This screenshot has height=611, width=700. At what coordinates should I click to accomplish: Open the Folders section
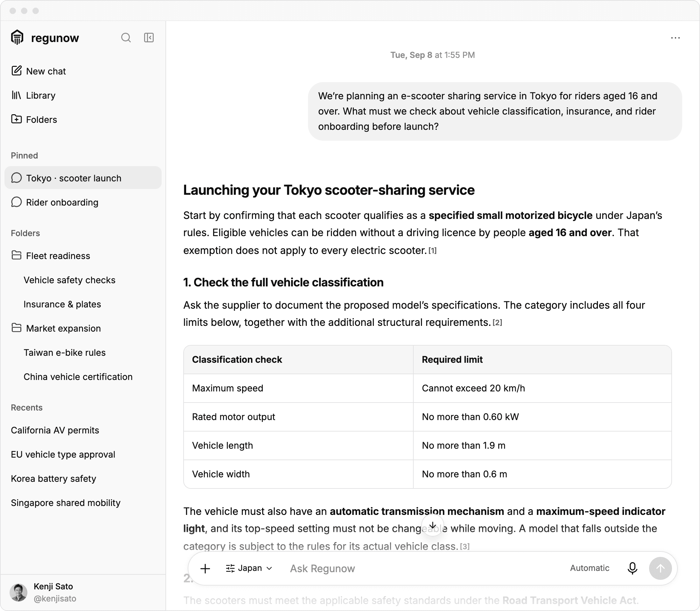(x=83, y=120)
